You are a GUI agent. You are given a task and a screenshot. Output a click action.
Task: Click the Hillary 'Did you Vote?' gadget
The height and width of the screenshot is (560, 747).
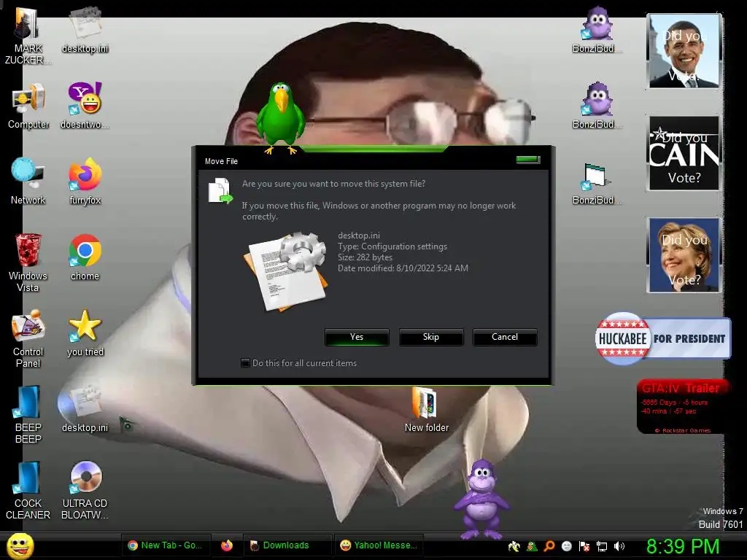point(684,255)
